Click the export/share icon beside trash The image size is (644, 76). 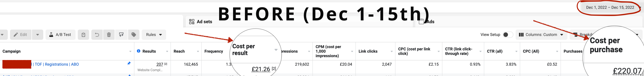coord(121,35)
